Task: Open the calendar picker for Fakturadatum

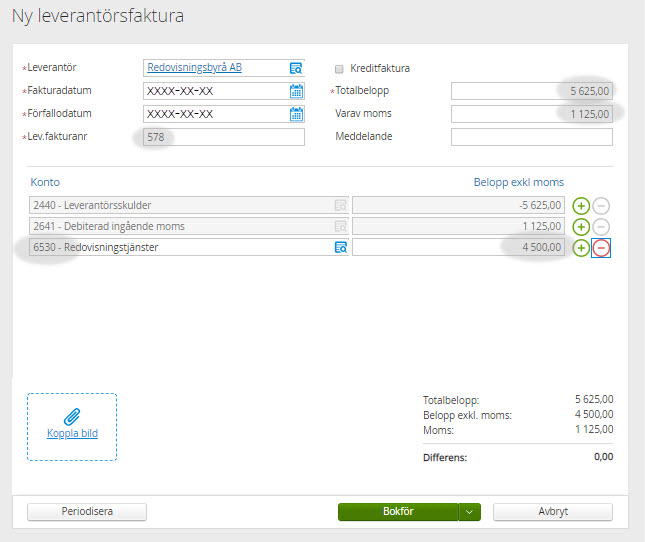Action: tap(296, 91)
